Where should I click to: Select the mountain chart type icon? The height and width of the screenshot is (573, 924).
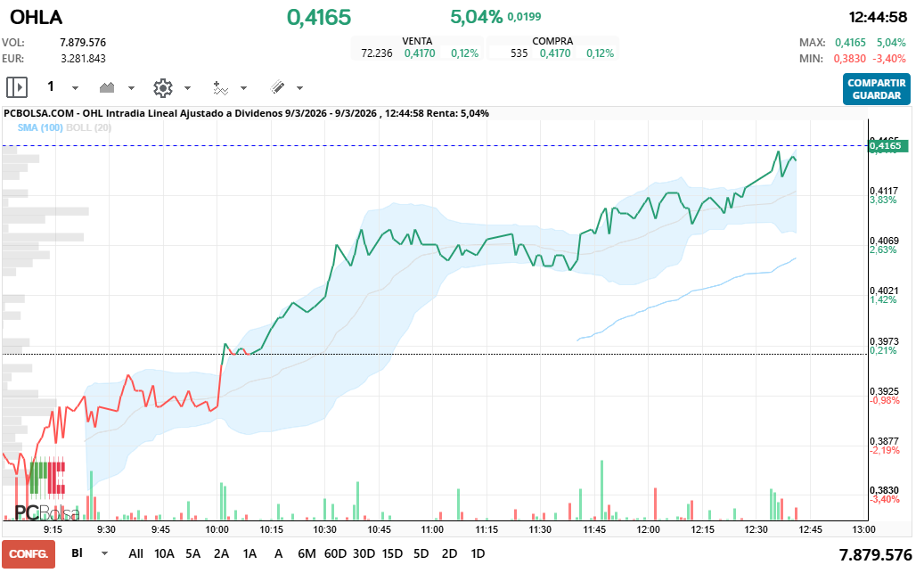click(105, 86)
